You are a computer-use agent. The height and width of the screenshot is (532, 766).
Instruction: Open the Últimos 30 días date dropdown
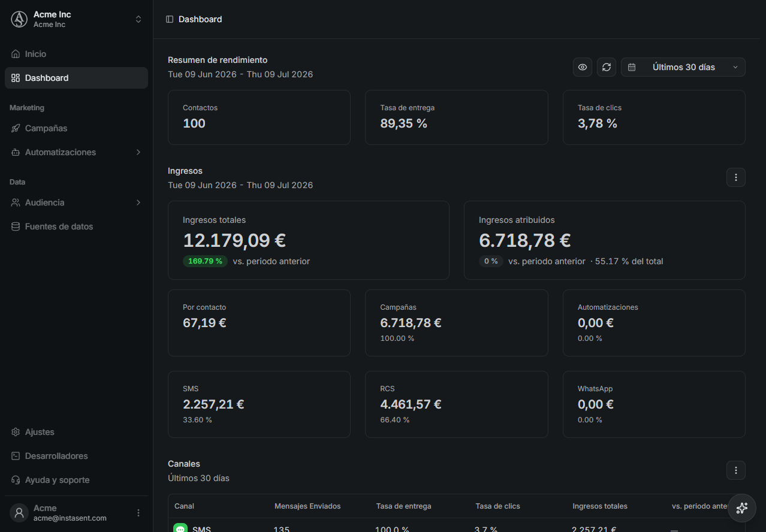(x=683, y=67)
